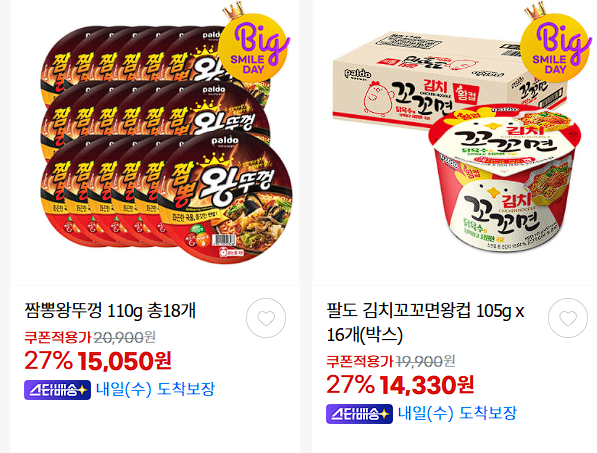Open 짬뽕왕뚜껑 110g 총18개 product title
597x453 pixels.
click(110, 311)
